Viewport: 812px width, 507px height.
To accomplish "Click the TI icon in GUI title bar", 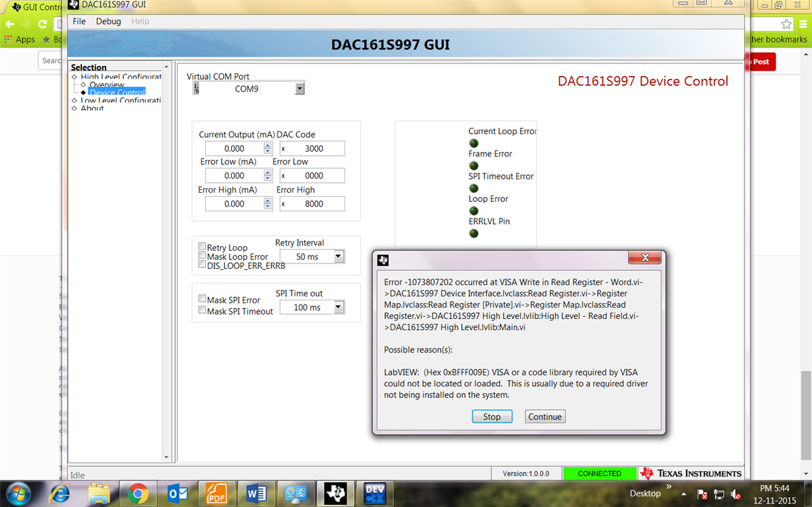I will (73, 5).
